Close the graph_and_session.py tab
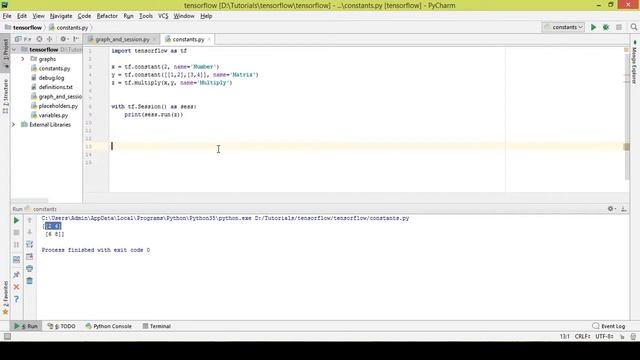Image resolution: width=640 pixels, height=360 pixels. click(x=154, y=40)
